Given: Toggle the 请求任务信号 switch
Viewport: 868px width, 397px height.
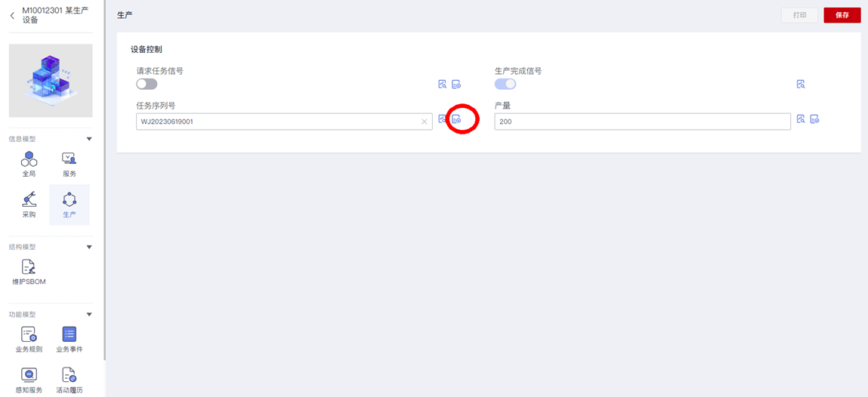Looking at the screenshot, I should pyautogui.click(x=147, y=85).
